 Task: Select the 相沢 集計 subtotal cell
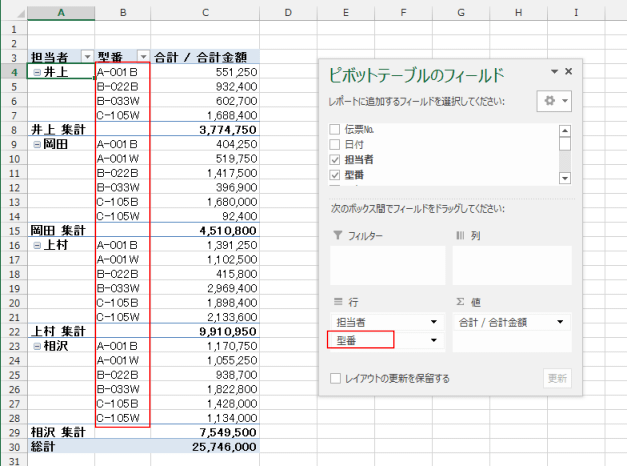coord(61,432)
